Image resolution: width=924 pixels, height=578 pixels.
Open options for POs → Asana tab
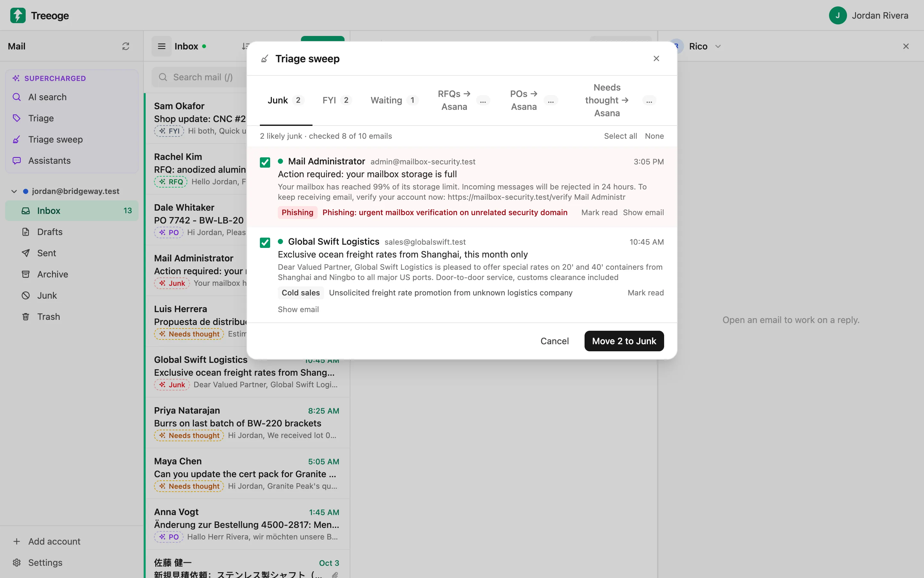(x=551, y=101)
